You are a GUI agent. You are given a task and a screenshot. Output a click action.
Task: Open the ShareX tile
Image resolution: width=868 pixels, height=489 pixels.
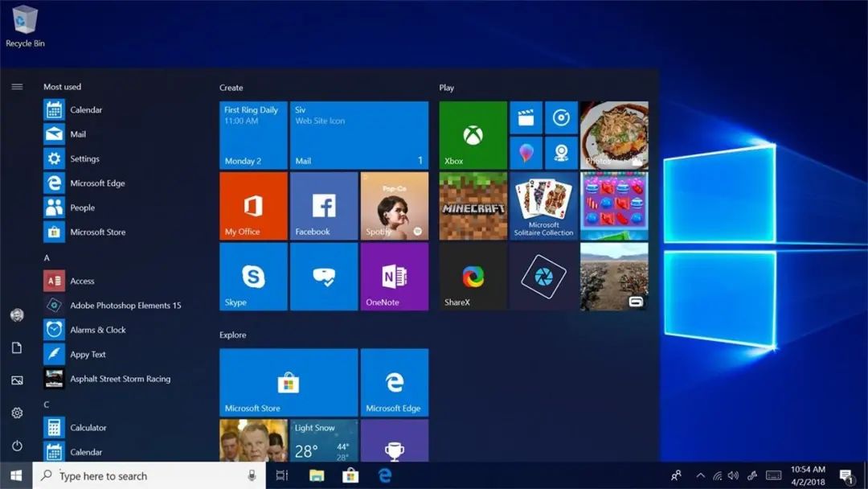pos(472,276)
